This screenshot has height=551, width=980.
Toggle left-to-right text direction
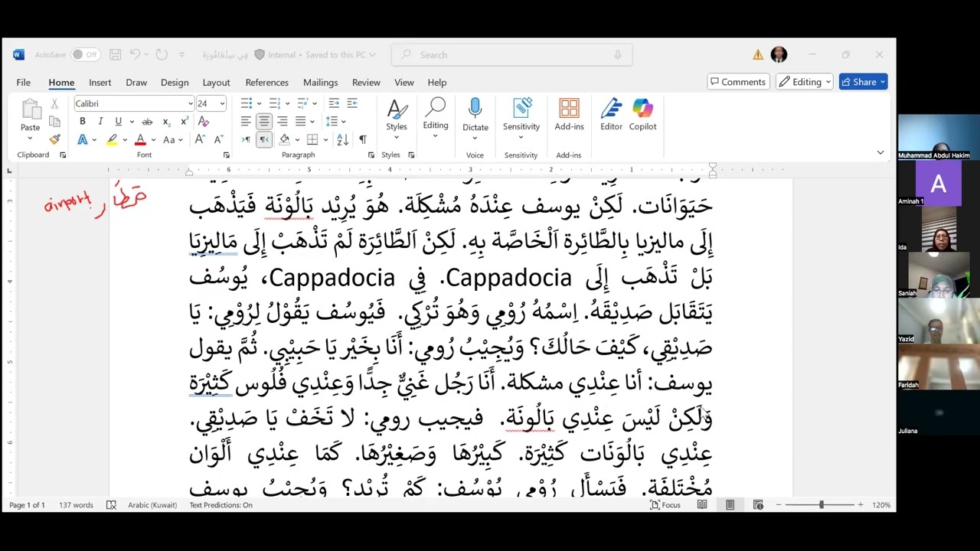pos(246,139)
